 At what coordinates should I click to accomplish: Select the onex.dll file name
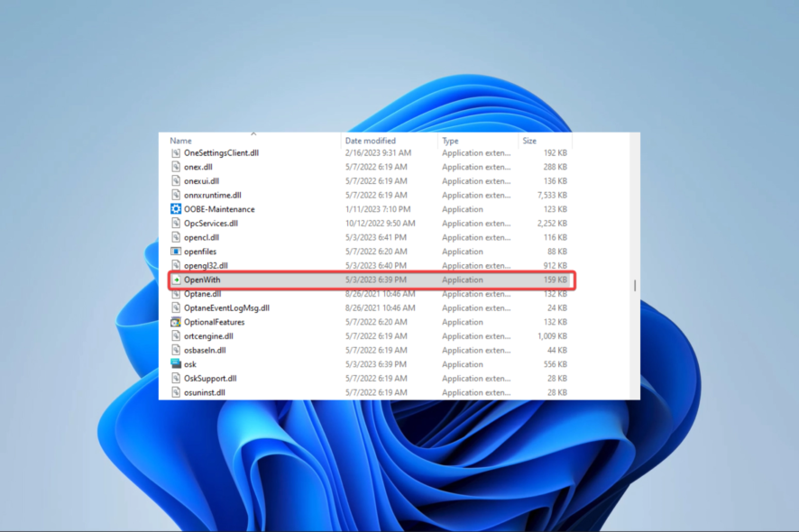coord(198,167)
